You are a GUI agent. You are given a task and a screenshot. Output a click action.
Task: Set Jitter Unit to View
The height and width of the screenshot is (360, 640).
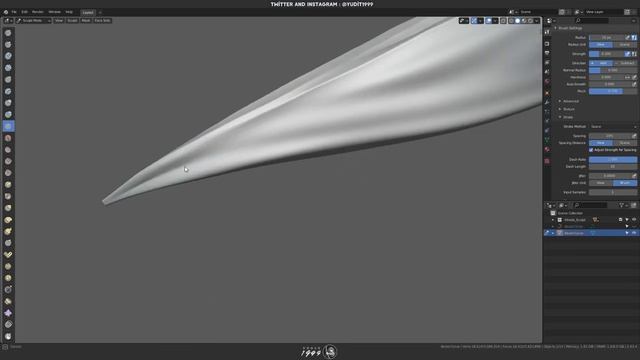pyautogui.click(x=601, y=183)
